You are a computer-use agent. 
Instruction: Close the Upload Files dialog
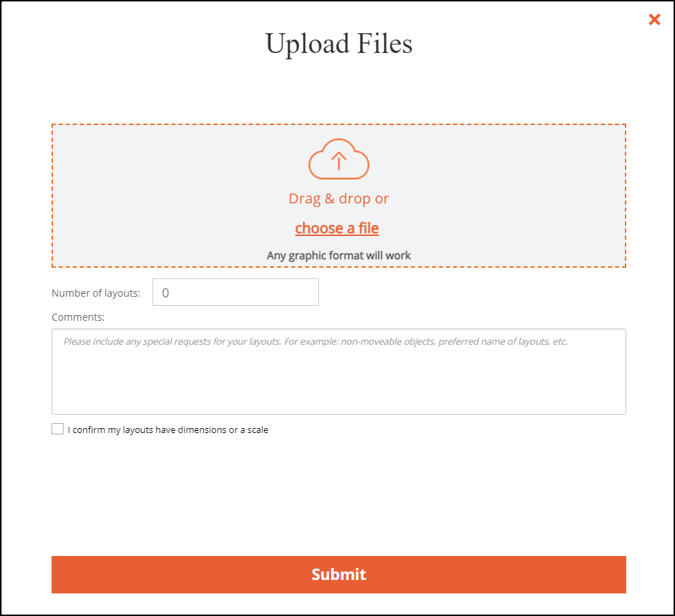click(x=655, y=19)
